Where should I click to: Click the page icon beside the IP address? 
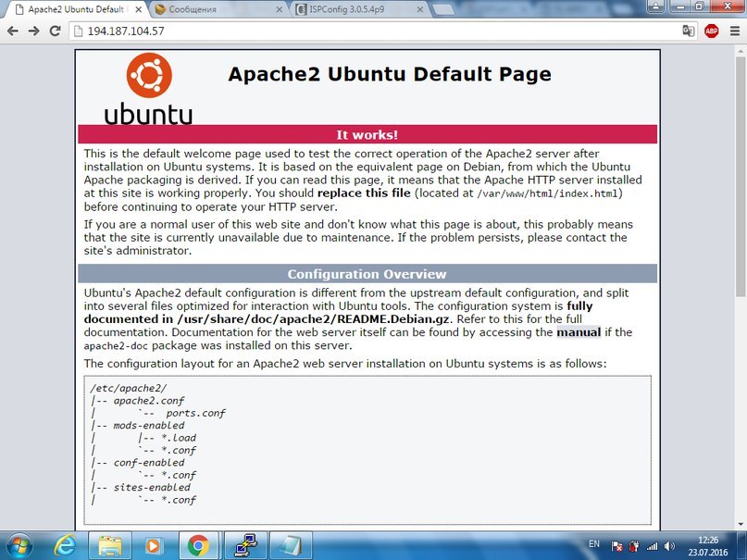[78, 31]
